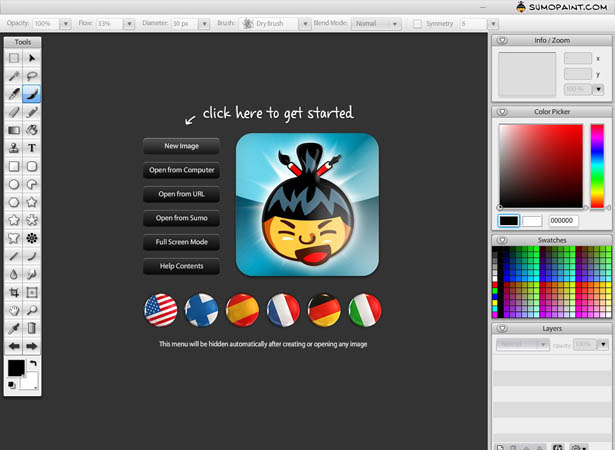Collapse the Swatches panel
This screenshot has width=615, height=450.
tap(502, 240)
